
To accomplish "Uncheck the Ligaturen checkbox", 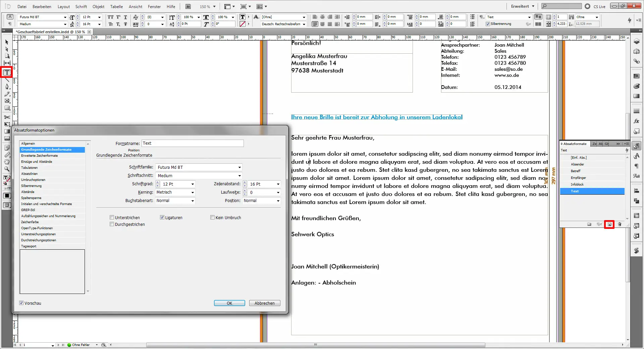I will (x=162, y=217).
